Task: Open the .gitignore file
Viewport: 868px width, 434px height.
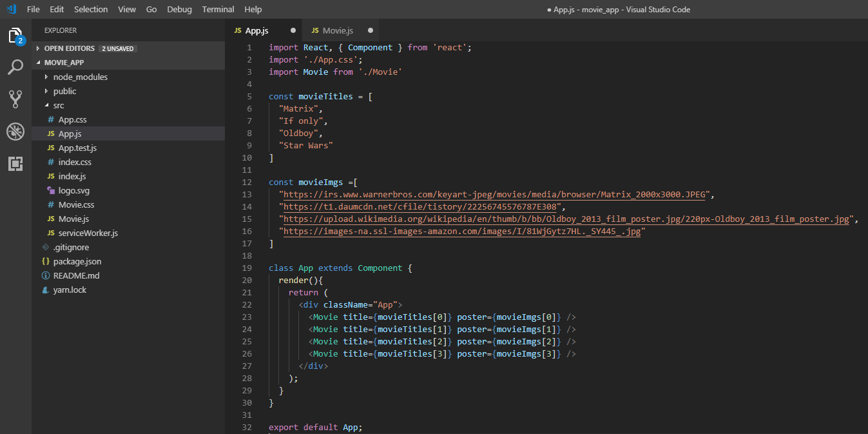Action: (128, 247)
